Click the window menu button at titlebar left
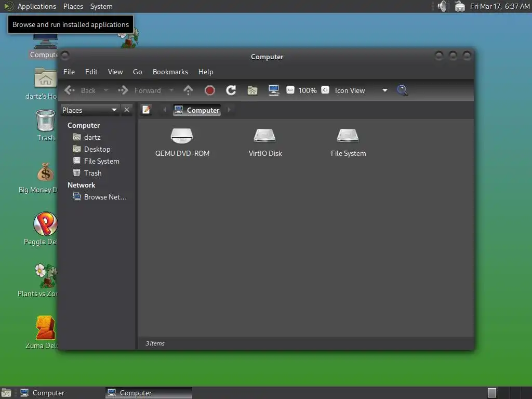The image size is (532, 399). click(x=65, y=55)
